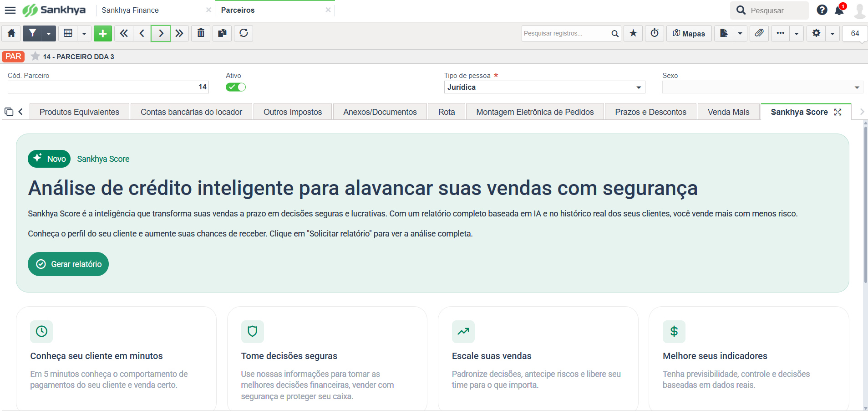
Task: Click the trending chart icon card
Action: 463,331
